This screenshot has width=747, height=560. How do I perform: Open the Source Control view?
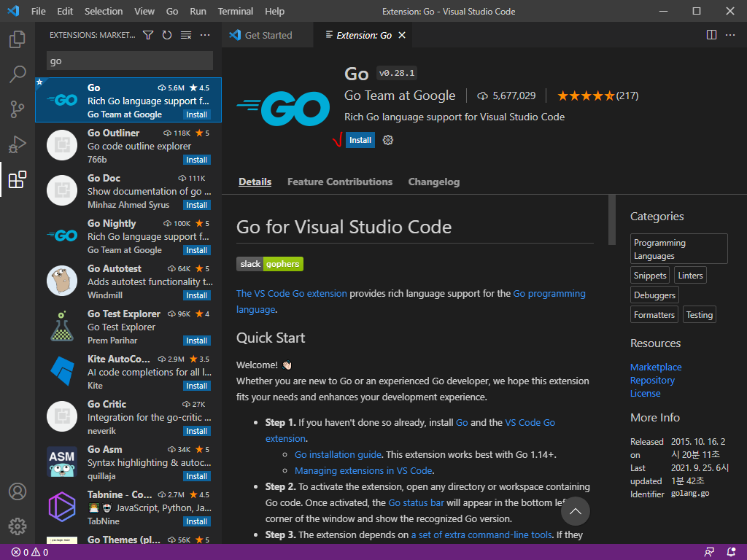click(18, 109)
